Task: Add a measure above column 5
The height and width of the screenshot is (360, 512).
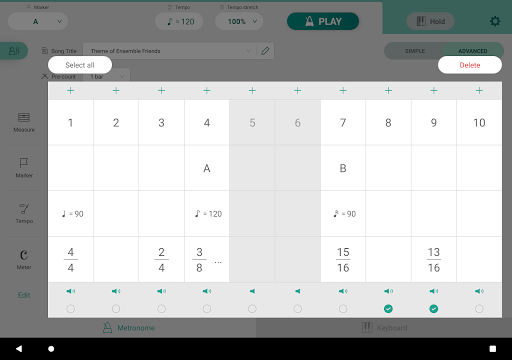Action: (252, 90)
